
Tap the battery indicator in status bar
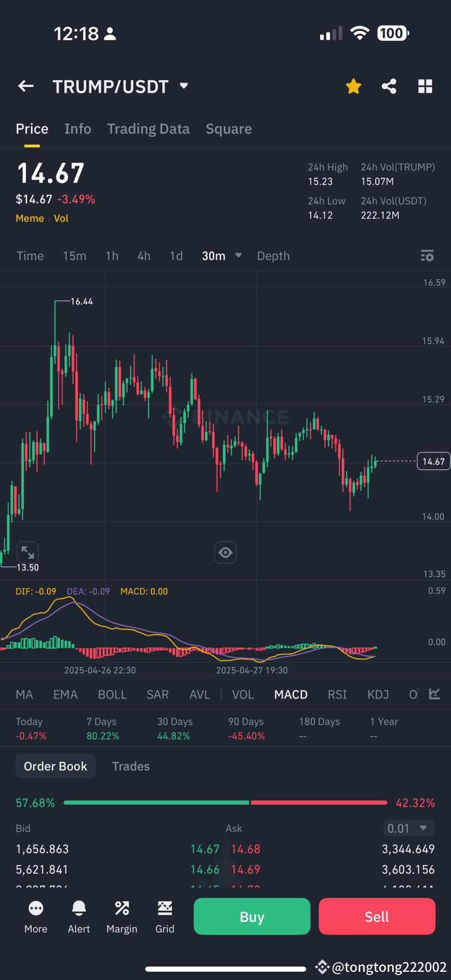(393, 34)
